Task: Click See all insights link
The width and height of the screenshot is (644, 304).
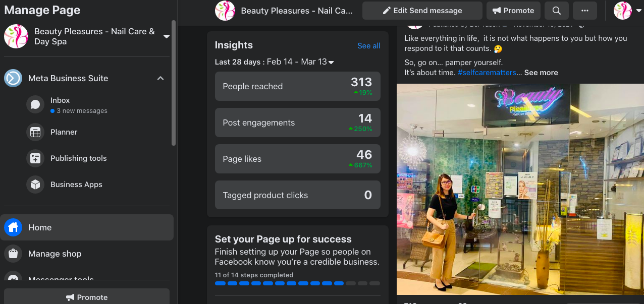Action: pyautogui.click(x=368, y=46)
